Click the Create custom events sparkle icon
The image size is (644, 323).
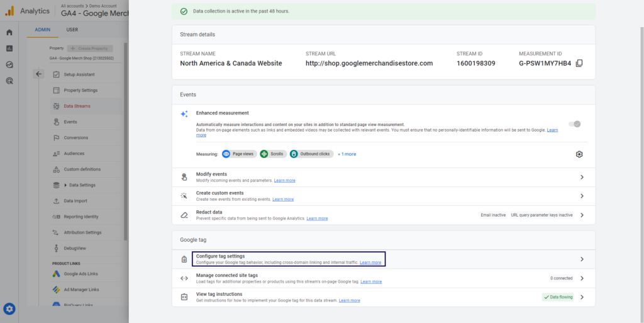click(x=184, y=196)
